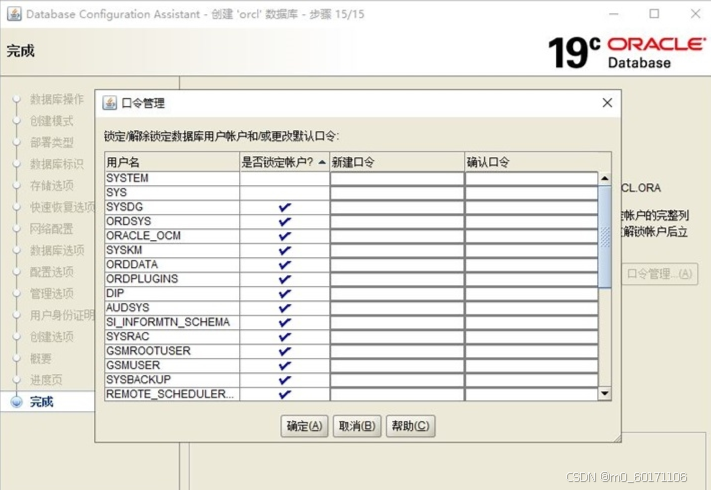The height and width of the screenshot is (490, 711).
Task: Uncheck lock for ORACLE_OCM account
Action: pos(284,236)
